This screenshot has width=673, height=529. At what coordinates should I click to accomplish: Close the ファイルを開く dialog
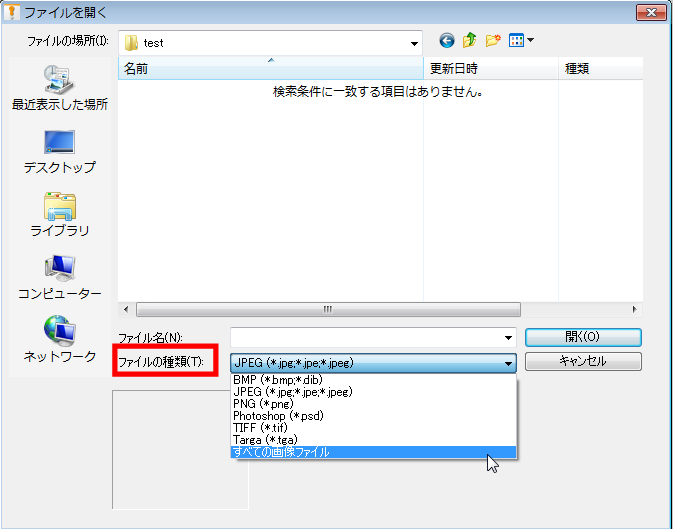point(651,12)
